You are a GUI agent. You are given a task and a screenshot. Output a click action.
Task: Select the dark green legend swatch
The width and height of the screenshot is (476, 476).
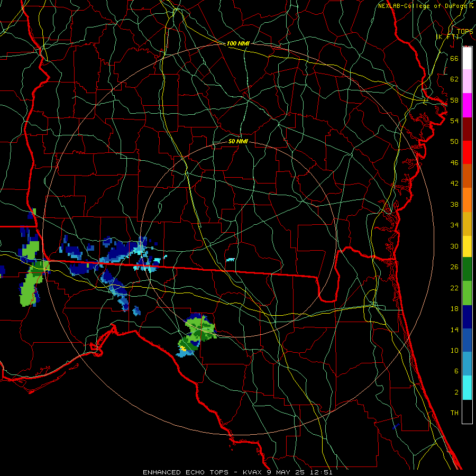coord(467,269)
